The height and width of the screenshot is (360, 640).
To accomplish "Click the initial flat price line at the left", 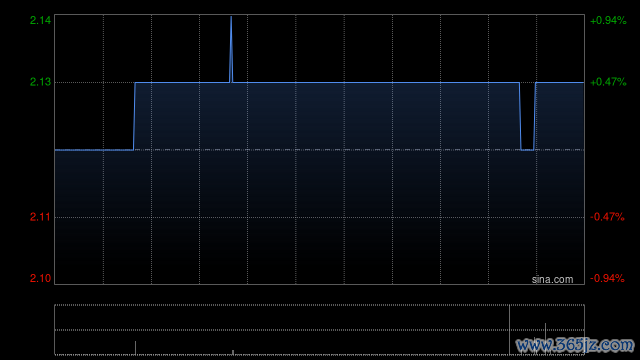I will coord(94,150).
